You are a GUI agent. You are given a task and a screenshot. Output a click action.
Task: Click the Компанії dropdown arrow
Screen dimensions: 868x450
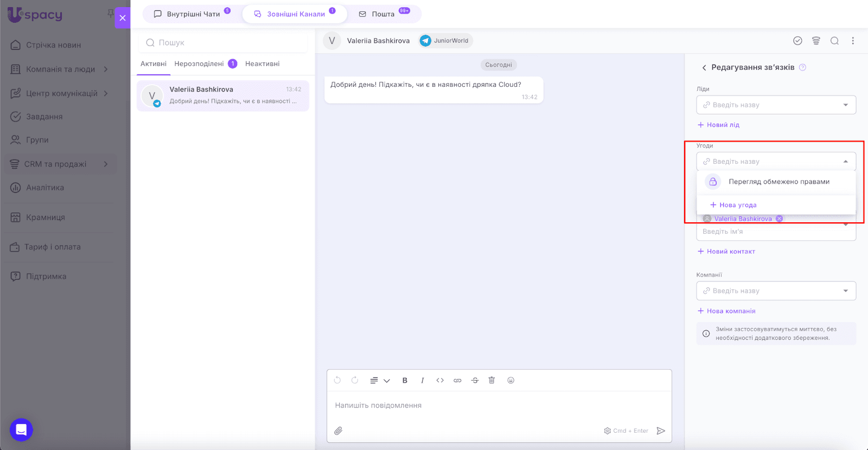[846, 291]
